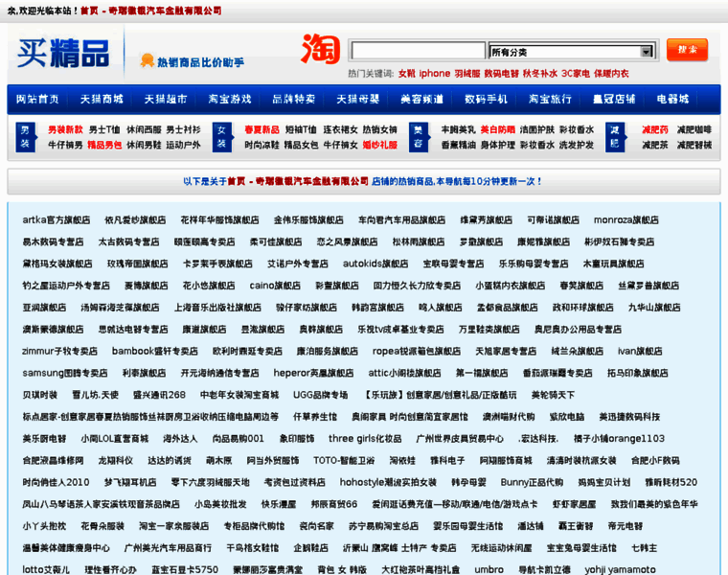Image resolution: width=728 pixels, height=575 pixels.
Task: Click the blue 女装 category tag
Action: [x=222, y=137]
